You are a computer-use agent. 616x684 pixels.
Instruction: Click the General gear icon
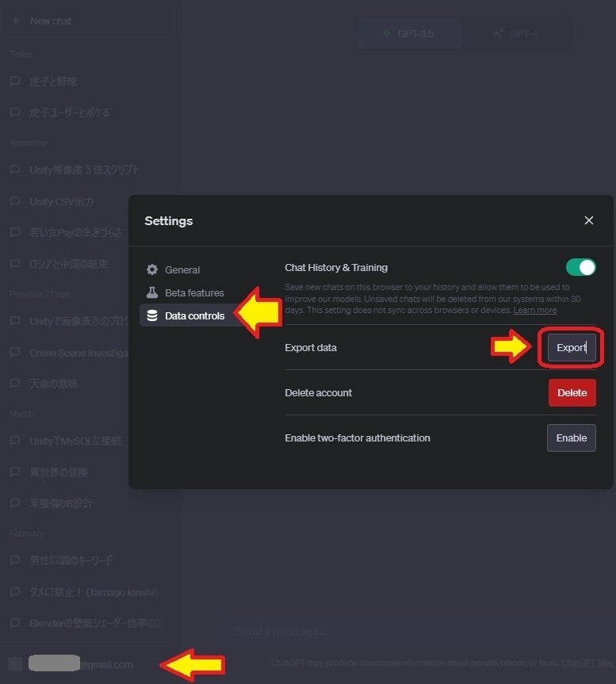[x=151, y=269]
